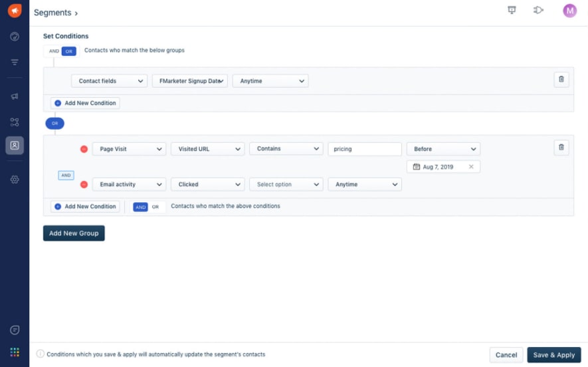588x367 pixels.
Task: Open the Page Visit dropdown
Action: click(129, 149)
